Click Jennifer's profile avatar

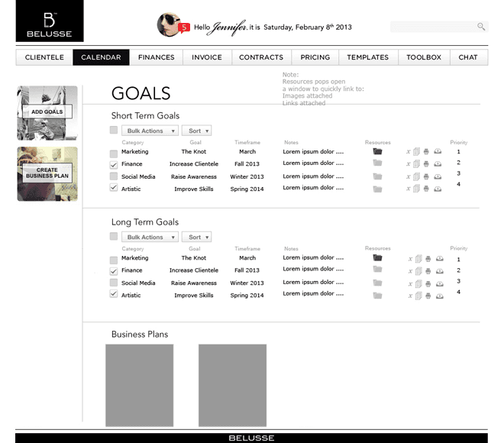[169, 24]
